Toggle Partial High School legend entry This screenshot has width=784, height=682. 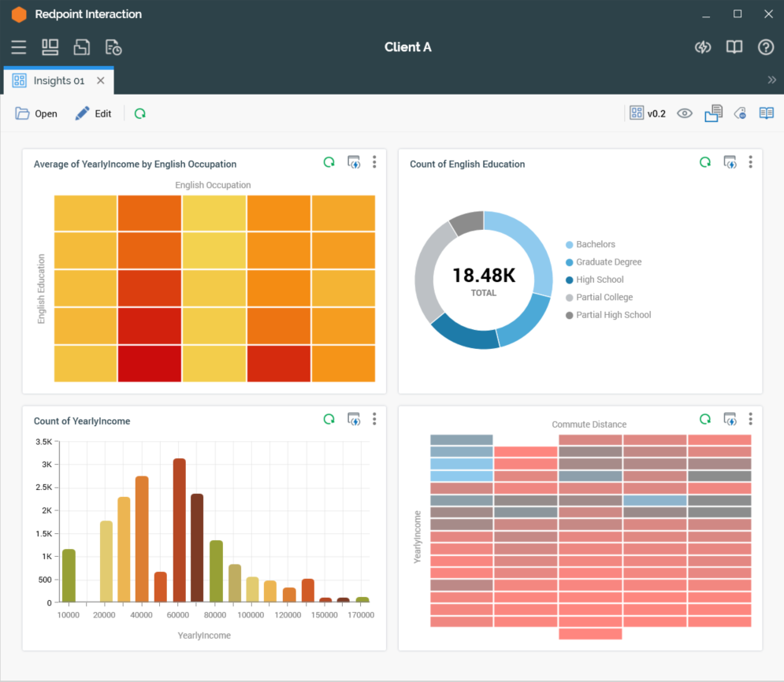613,315
